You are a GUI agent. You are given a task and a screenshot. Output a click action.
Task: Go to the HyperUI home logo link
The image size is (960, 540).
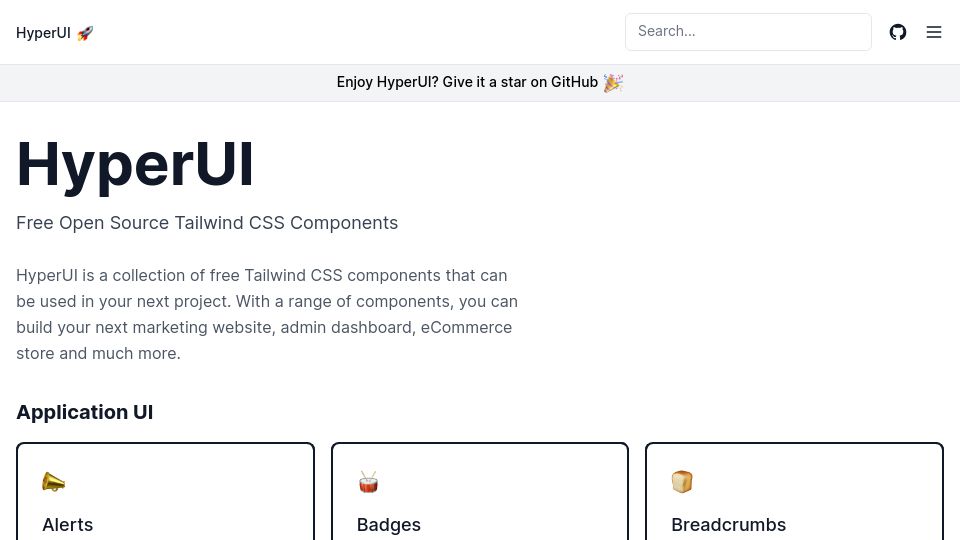[x=54, y=33]
